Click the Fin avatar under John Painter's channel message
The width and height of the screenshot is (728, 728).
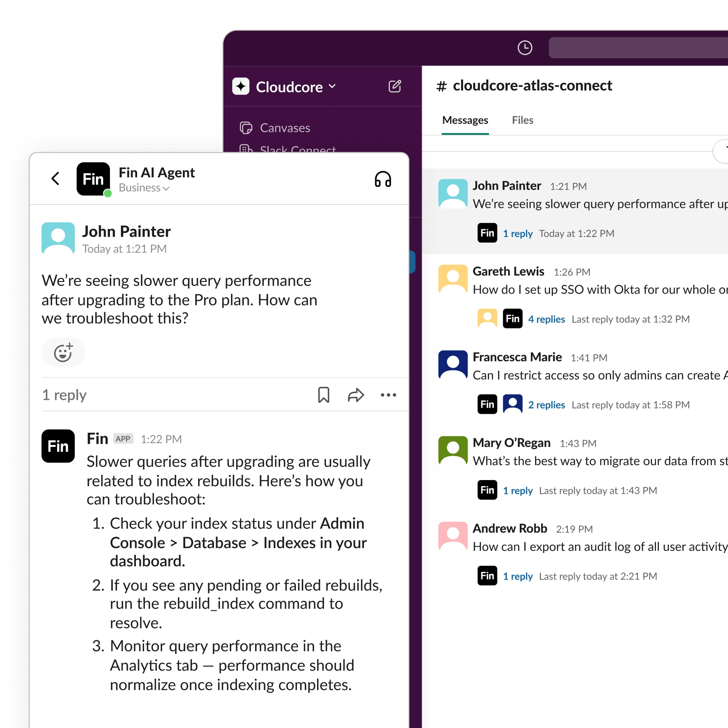tap(487, 233)
